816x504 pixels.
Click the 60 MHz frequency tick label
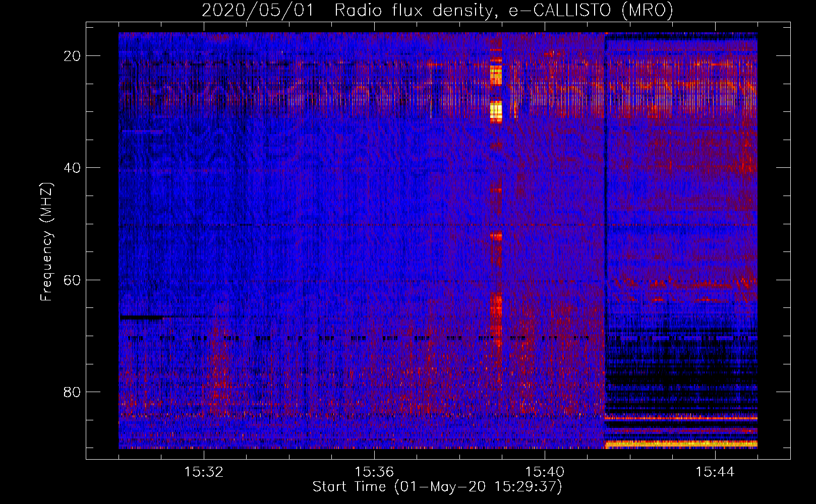(73, 280)
